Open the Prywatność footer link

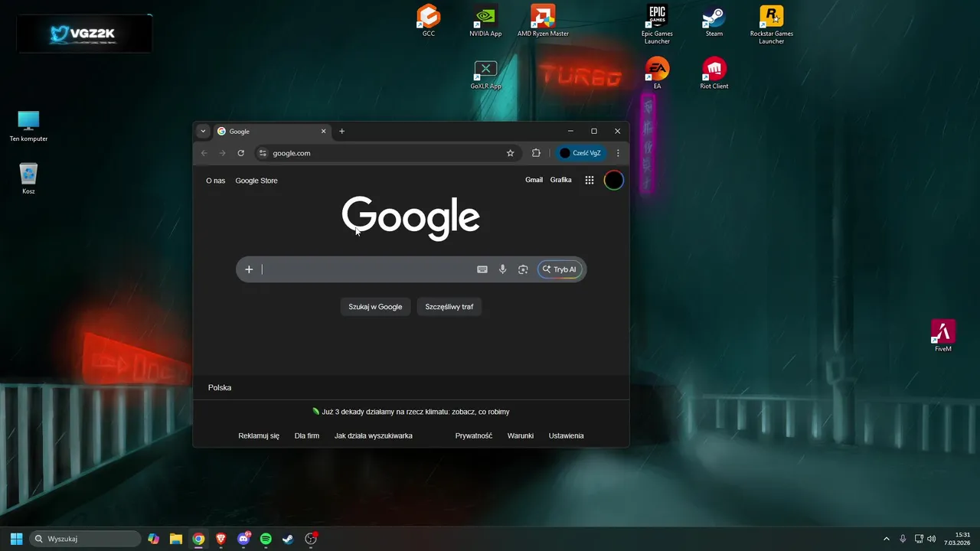pos(474,435)
